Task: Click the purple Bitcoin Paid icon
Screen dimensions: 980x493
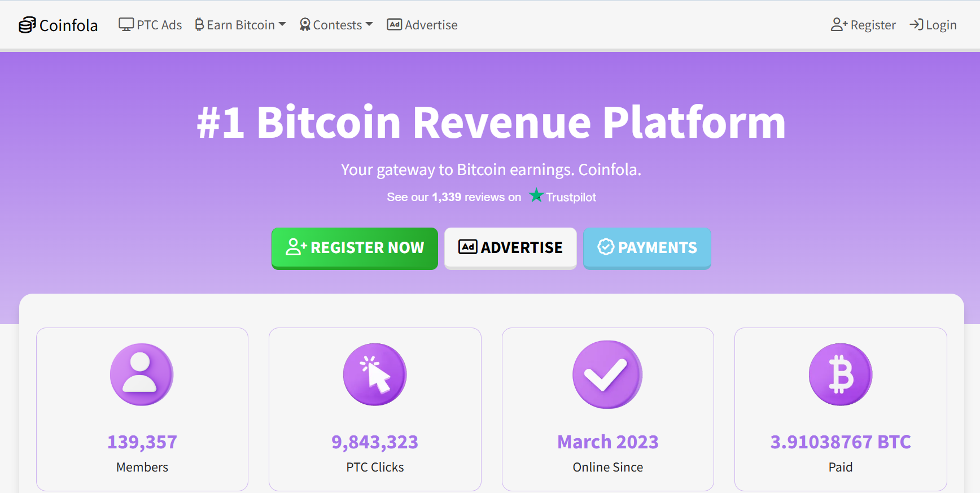Action: coord(841,374)
